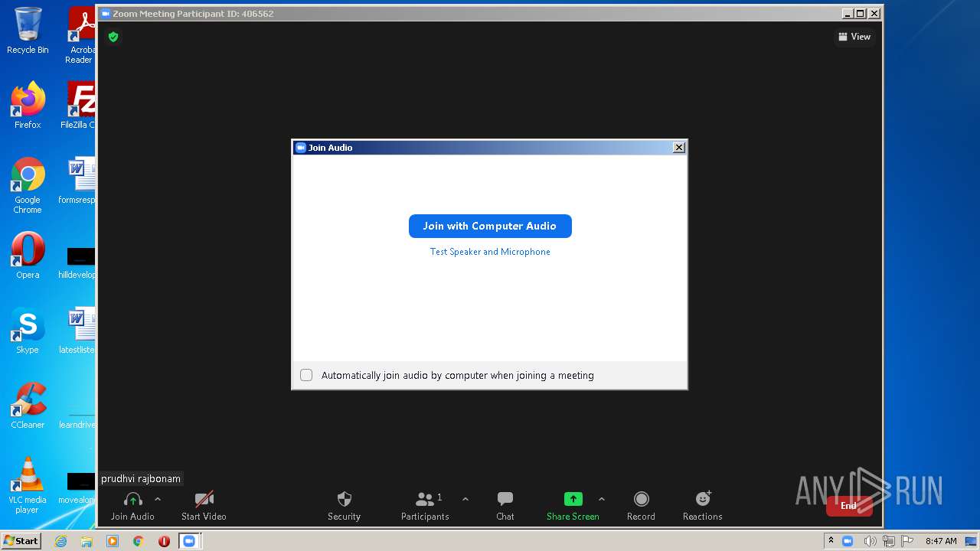Open Internet Explorer from taskbar

(x=60, y=541)
